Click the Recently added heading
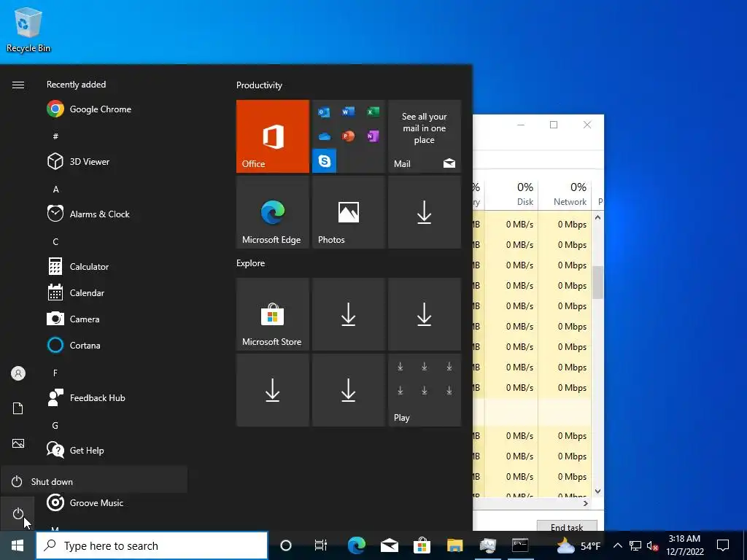The width and height of the screenshot is (747, 560). [x=76, y=85]
